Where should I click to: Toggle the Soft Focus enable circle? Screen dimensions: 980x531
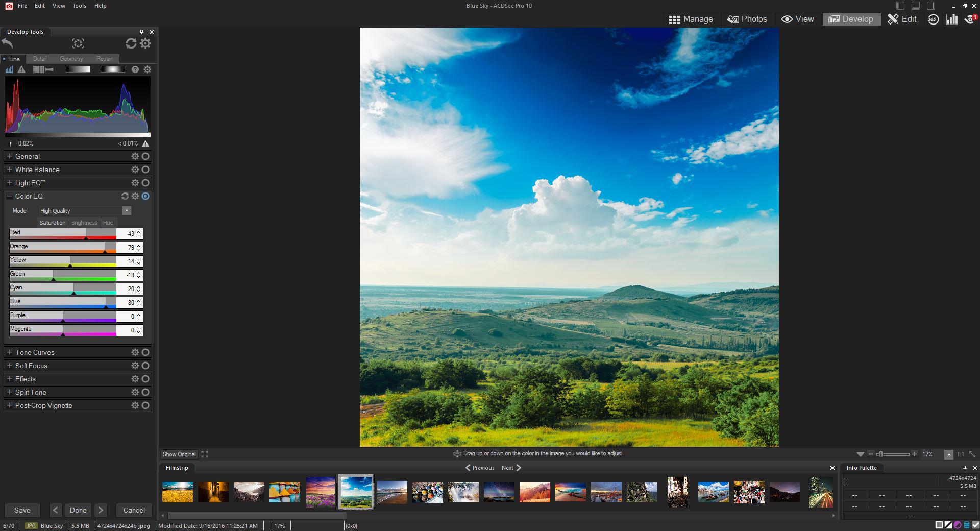tap(145, 366)
